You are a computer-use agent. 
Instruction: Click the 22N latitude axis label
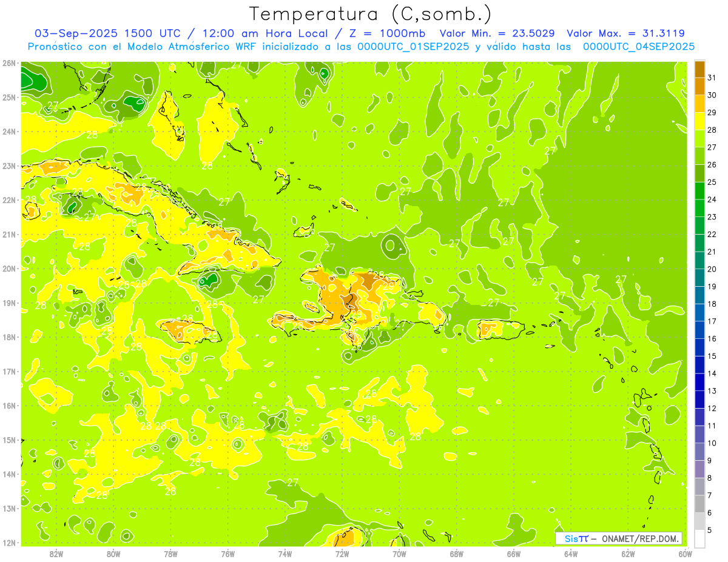pyautogui.click(x=9, y=200)
